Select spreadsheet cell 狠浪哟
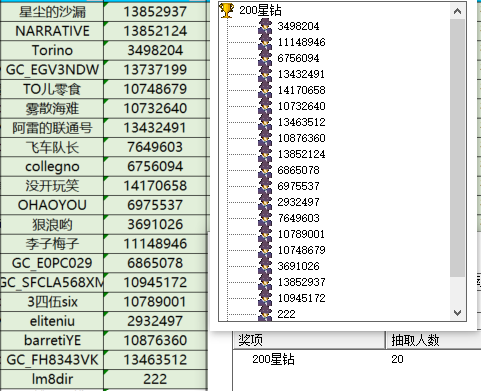 (52, 224)
